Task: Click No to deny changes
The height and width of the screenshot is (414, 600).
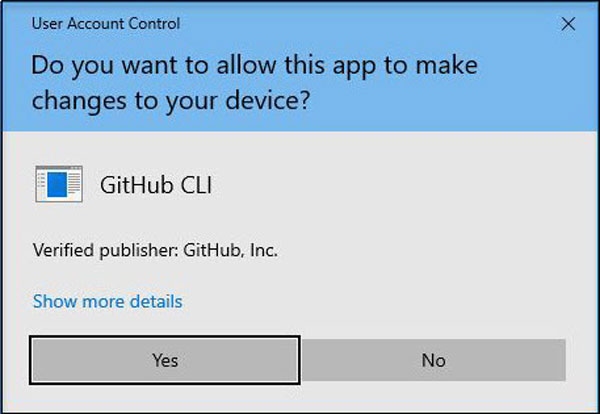Action: (x=433, y=360)
